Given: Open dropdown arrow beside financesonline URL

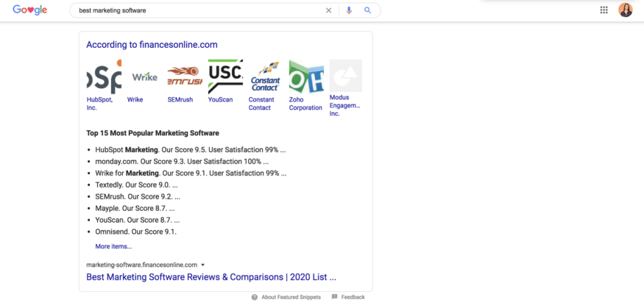Looking at the screenshot, I should click(203, 265).
